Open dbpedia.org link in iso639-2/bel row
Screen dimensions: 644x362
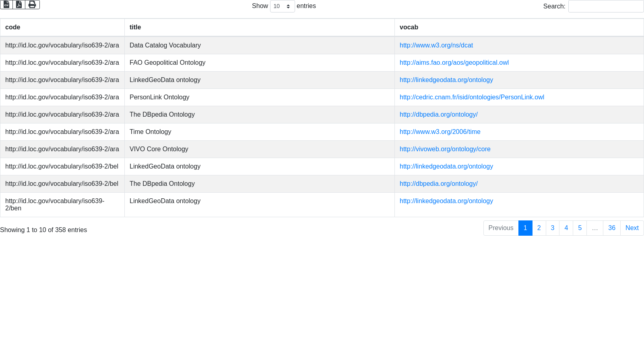[x=439, y=184]
